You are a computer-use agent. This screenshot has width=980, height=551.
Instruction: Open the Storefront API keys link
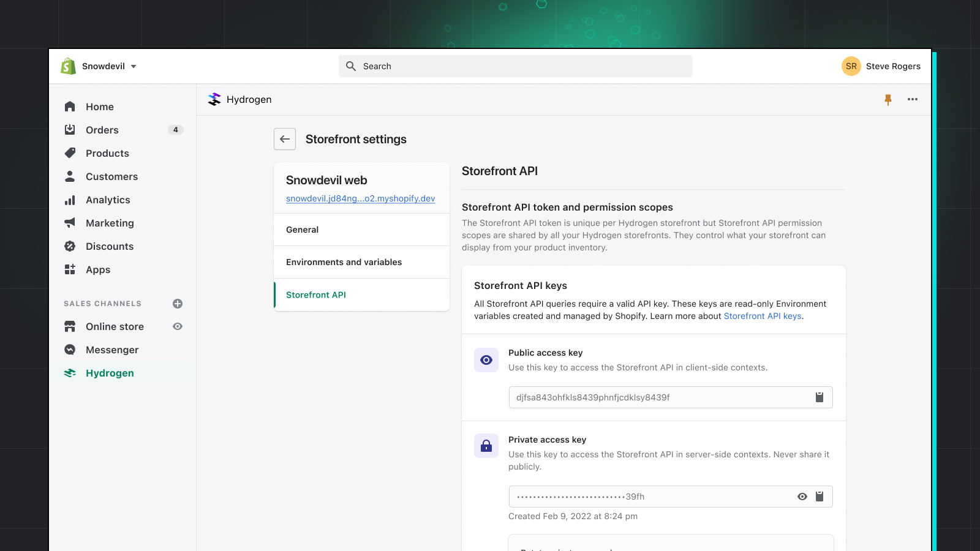click(763, 316)
